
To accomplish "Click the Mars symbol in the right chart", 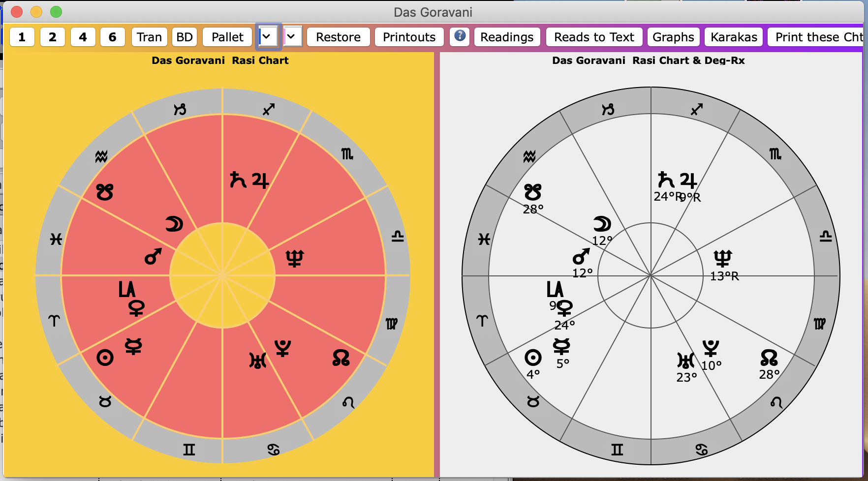I will pyautogui.click(x=581, y=256).
